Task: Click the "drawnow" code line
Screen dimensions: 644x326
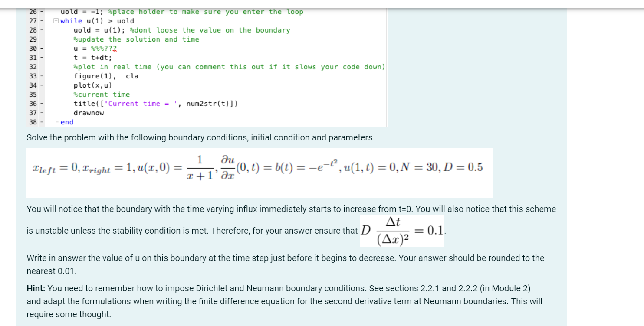Action: coord(89,113)
